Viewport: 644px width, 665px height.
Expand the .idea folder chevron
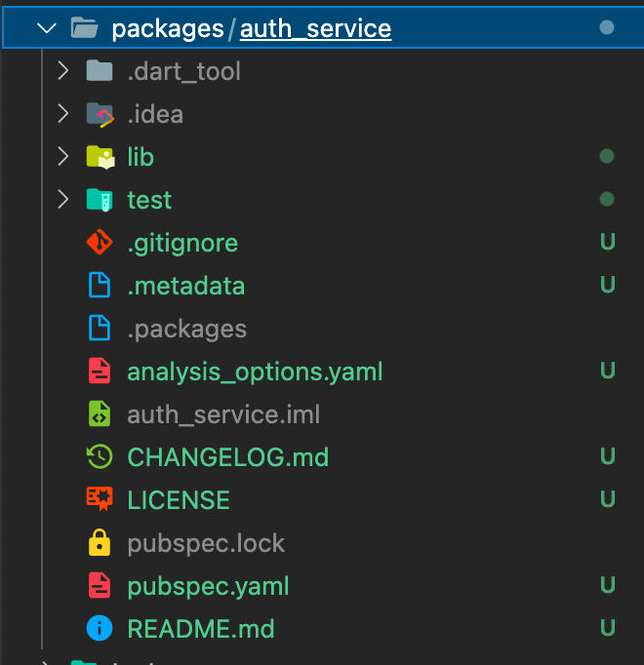click(63, 114)
